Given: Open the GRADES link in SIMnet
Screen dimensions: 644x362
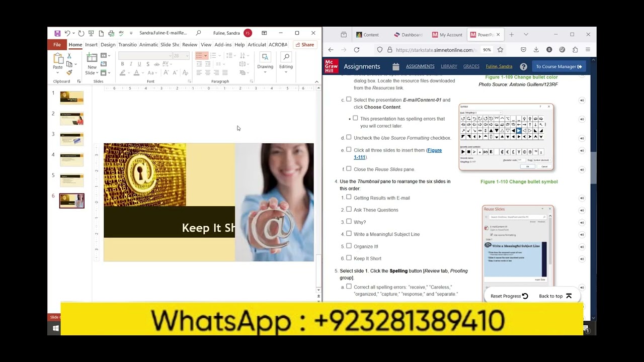Looking at the screenshot, I should click(x=471, y=66).
